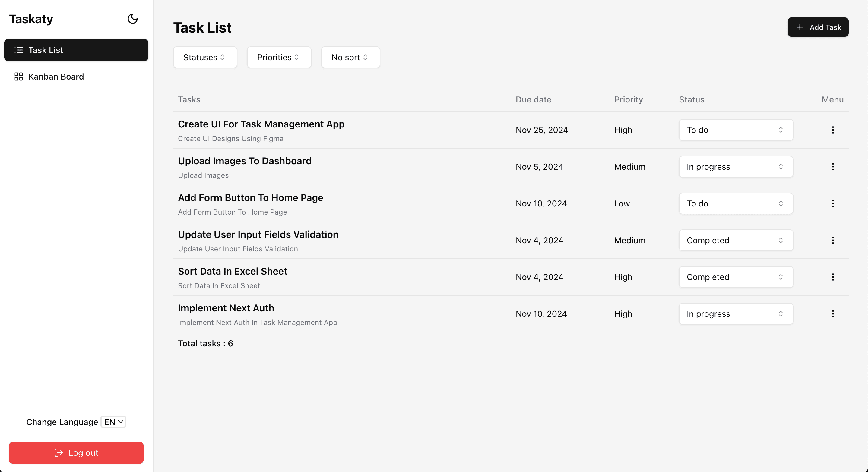Open menu for Update User Input Fields Validation
This screenshot has width=868, height=472.
pos(833,240)
